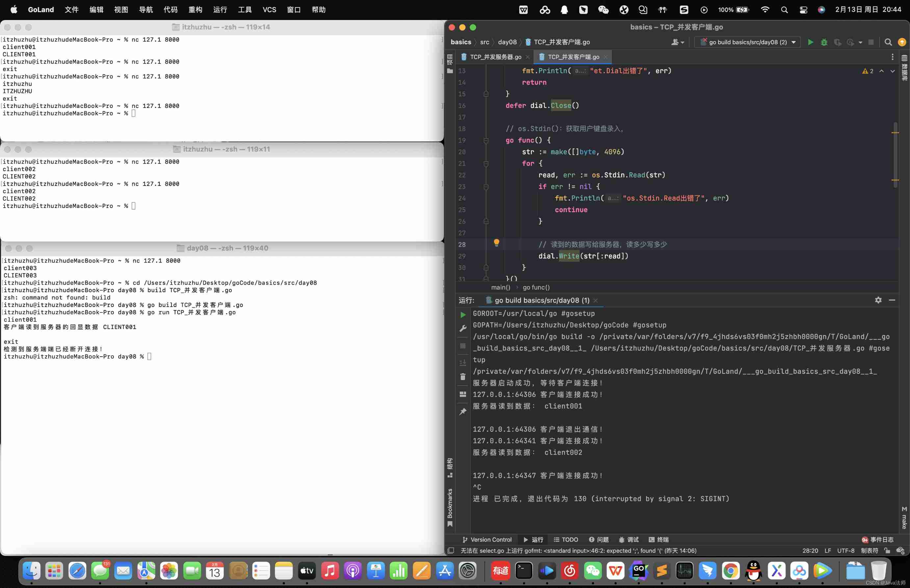The height and width of the screenshot is (588, 910).
Task: Select the basics project root tab
Action: [x=460, y=42]
